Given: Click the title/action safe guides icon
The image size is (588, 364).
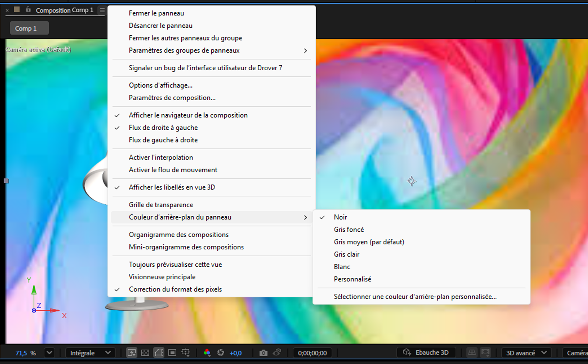Looking at the screenshot, I should coord(186,353).
